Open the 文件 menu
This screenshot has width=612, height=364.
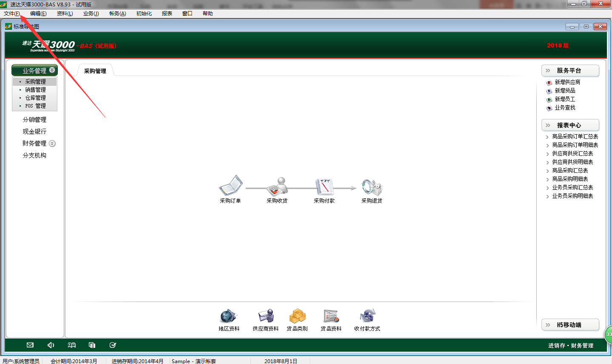(11, 14)
